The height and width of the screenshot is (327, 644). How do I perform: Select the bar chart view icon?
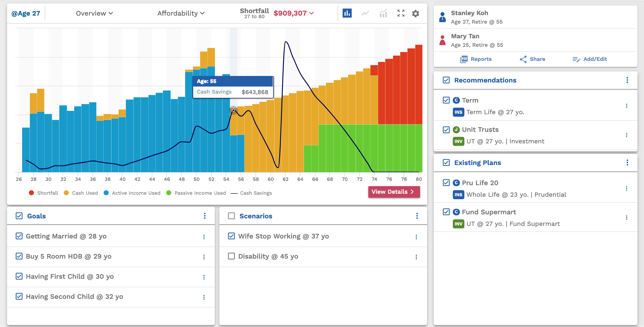[347, 13]
